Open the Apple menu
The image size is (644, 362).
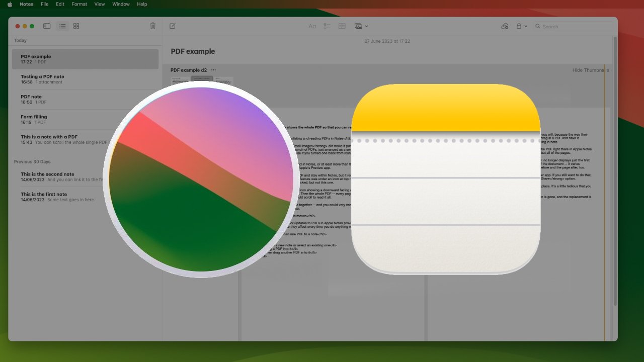[x=9, y=4]
